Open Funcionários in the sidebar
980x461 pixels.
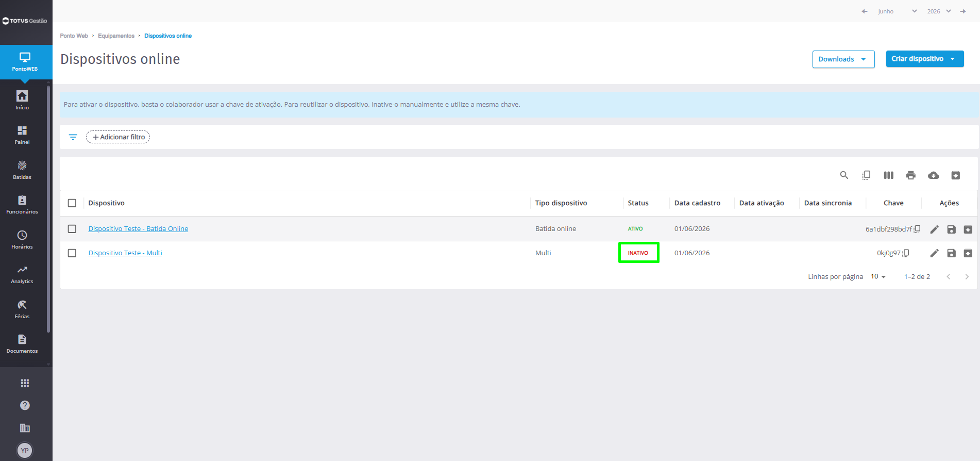click(x=22, y=204)
